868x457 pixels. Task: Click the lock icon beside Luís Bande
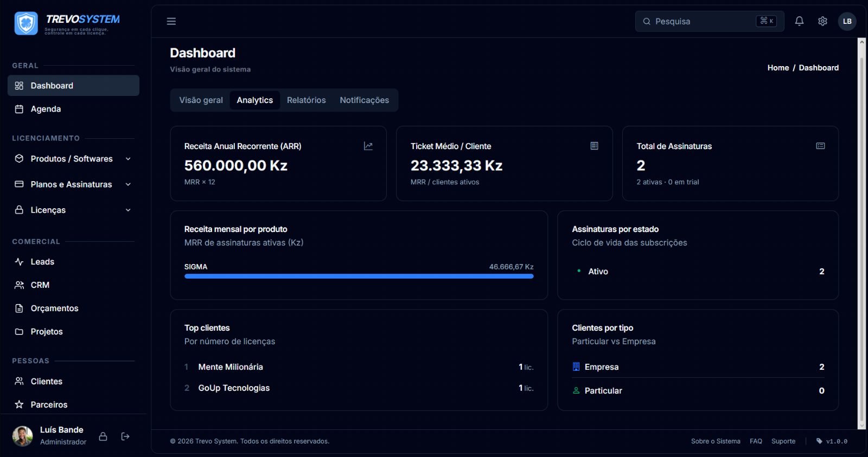(x=103, y=436)
